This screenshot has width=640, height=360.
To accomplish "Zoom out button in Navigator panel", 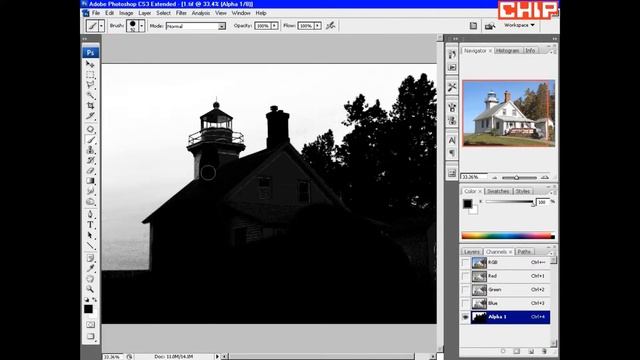I will click(495, 178).
